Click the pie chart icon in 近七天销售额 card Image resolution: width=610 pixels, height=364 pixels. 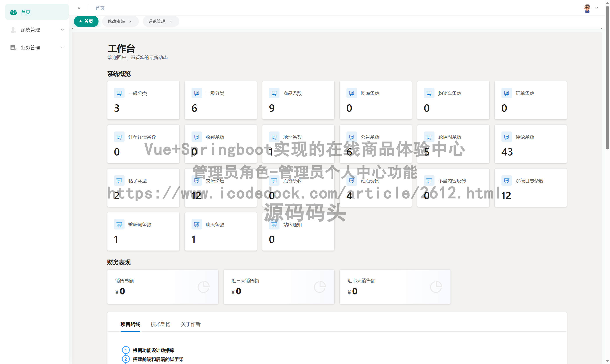point(436,287)
